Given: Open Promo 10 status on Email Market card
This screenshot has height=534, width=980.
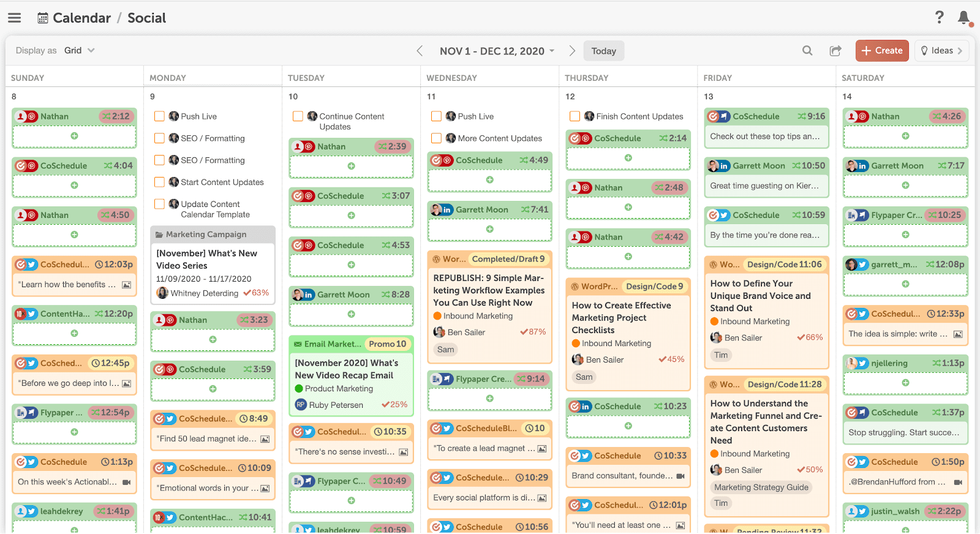Looking at the screenshot, I should (387, 344).
